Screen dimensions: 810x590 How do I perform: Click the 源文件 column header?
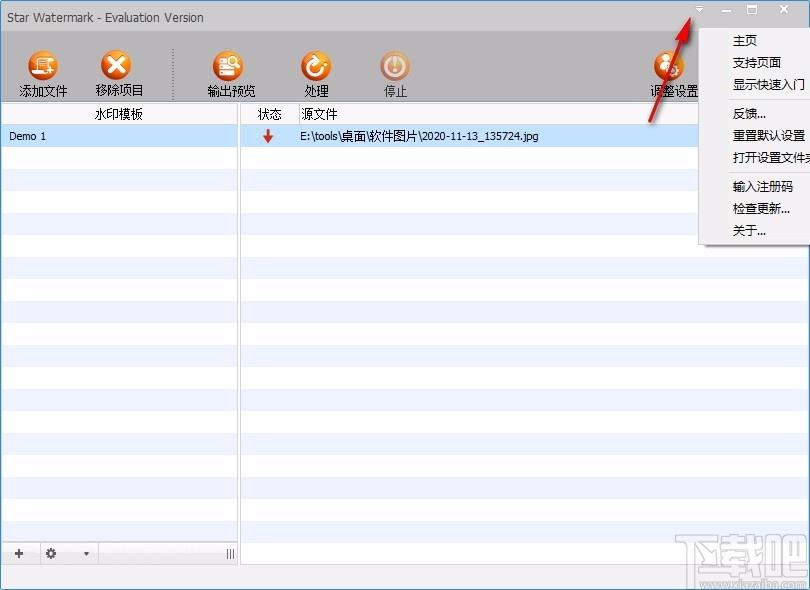pos(319,114)
